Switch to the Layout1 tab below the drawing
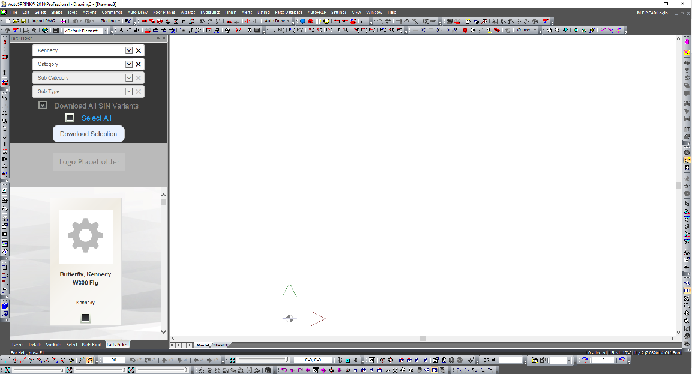 pyautogui.click(x=220, y=345)
